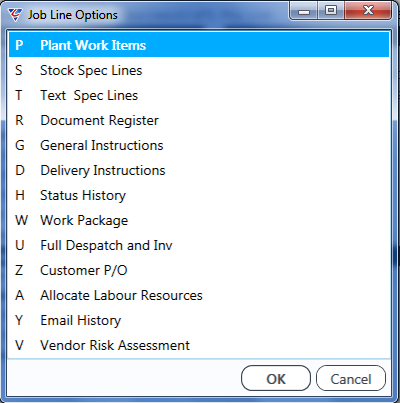Dismiss dialog with the Cancel button

pos(351,378)
